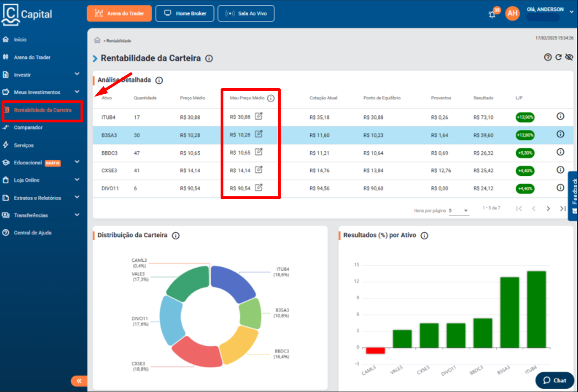Click the L/P column header

[519, 98]
